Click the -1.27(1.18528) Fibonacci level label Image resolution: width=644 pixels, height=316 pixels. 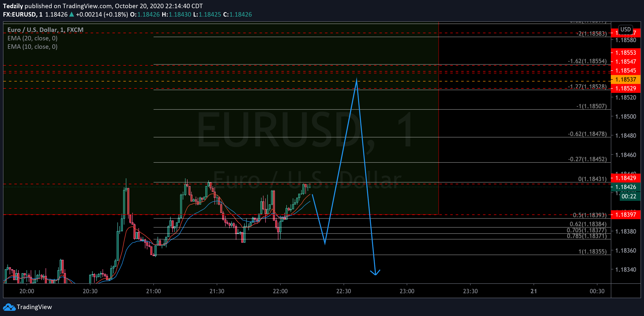[x=587, y=86]
